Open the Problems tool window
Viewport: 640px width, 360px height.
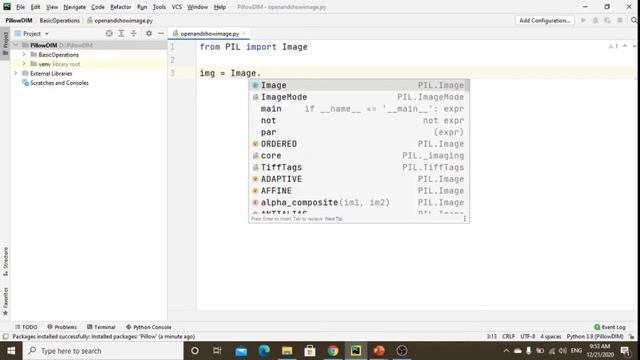[x=62, y=327]
